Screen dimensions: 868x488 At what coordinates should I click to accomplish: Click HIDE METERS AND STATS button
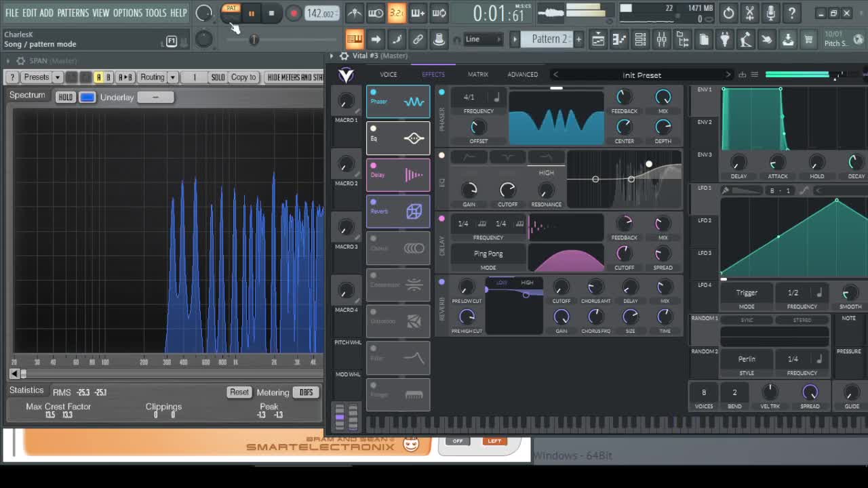(294, 77)
